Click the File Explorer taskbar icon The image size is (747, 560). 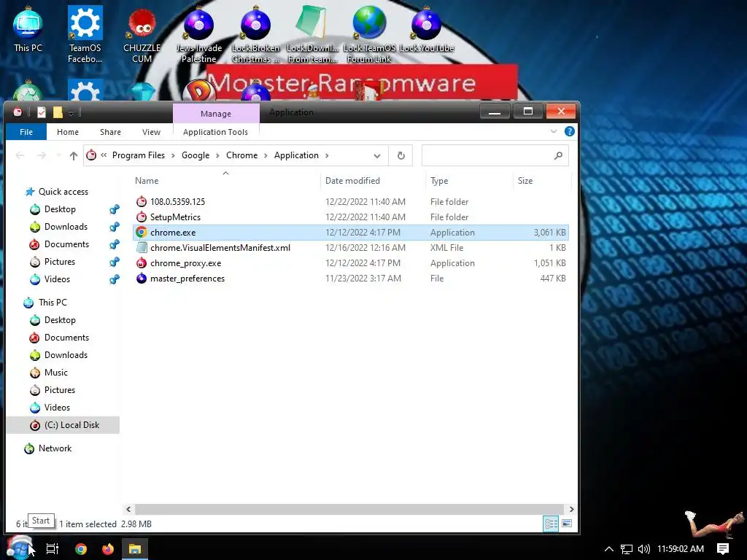(135, 549)
